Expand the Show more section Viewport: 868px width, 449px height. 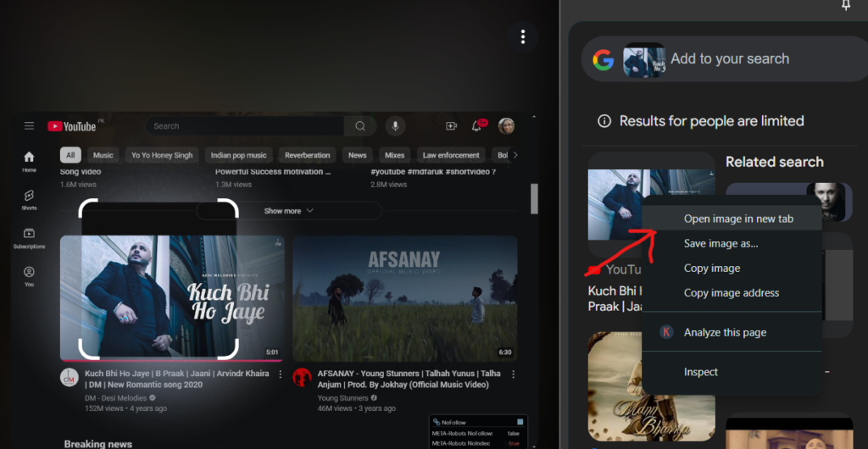[289, 211]
